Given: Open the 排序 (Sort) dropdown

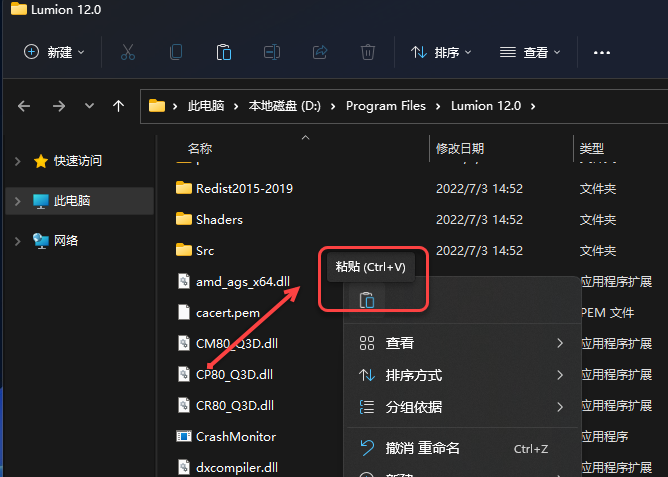Looking at the screenshot, I should (441, 52).
